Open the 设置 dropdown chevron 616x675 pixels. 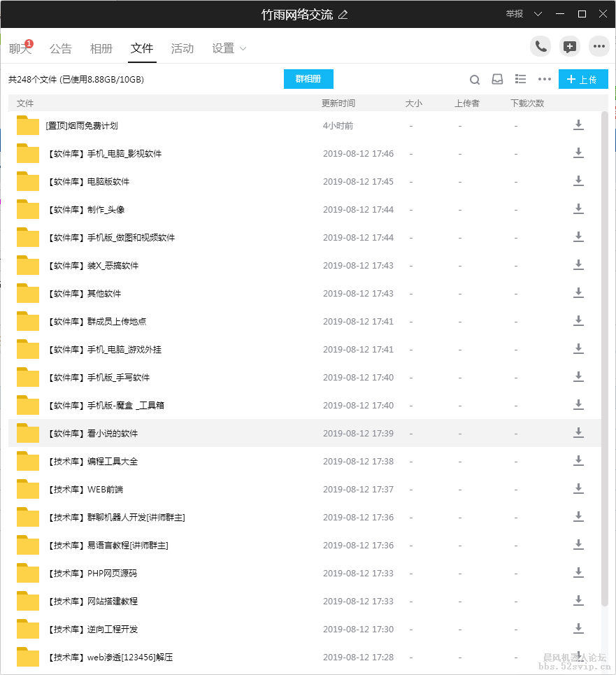[x=243, y=49]
